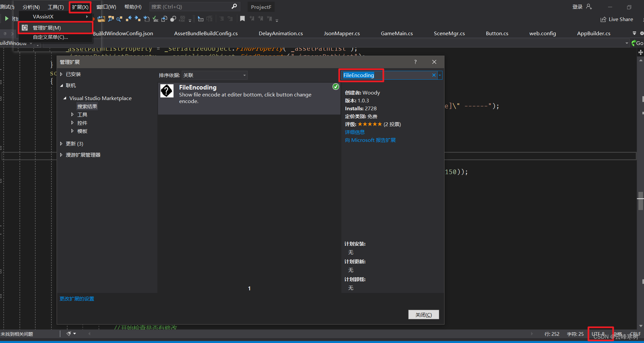Click the FileEncoding extension logo icon
The height and width of the screenshot is (343, 644).
[167, 91]
